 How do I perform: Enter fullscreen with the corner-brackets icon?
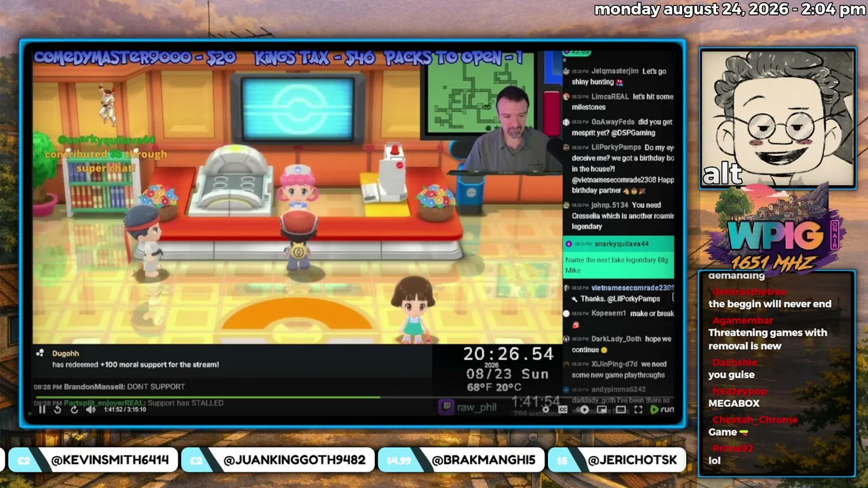pyautogui.click(x=637, y=409)
